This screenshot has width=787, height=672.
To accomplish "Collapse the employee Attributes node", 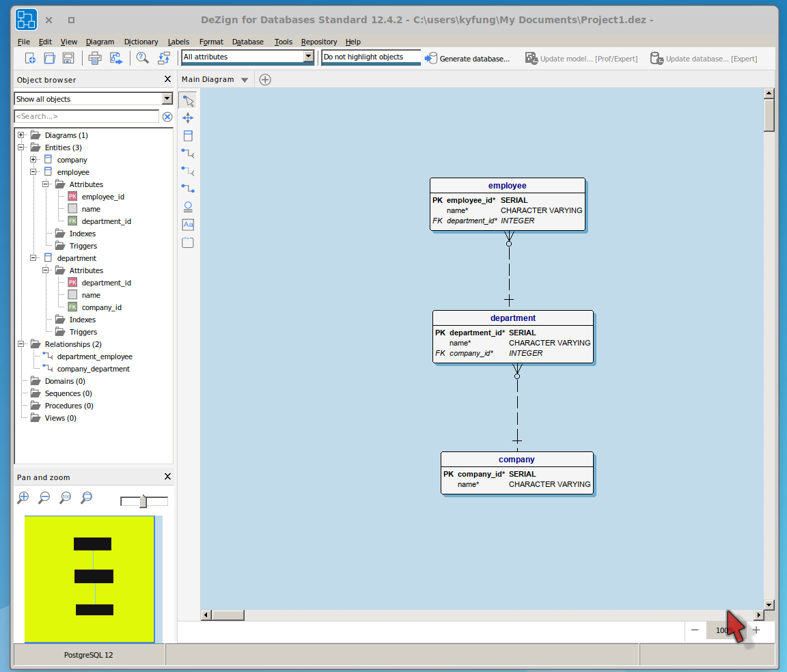I will 45,184.
